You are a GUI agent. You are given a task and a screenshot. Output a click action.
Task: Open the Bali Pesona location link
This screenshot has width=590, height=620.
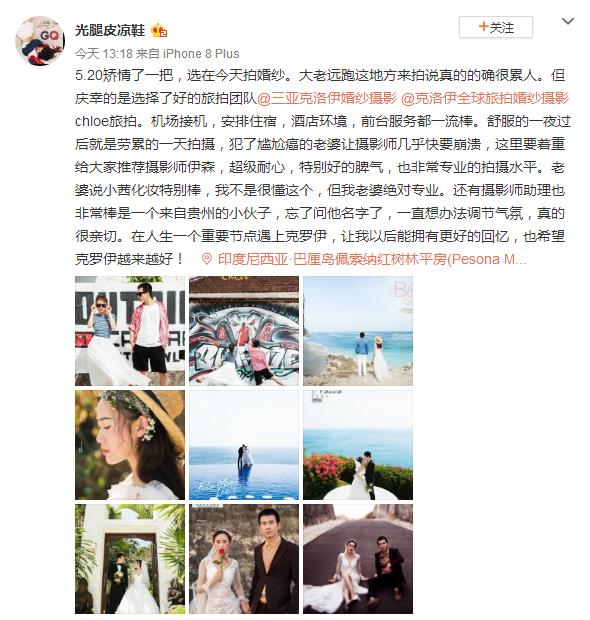372,259
